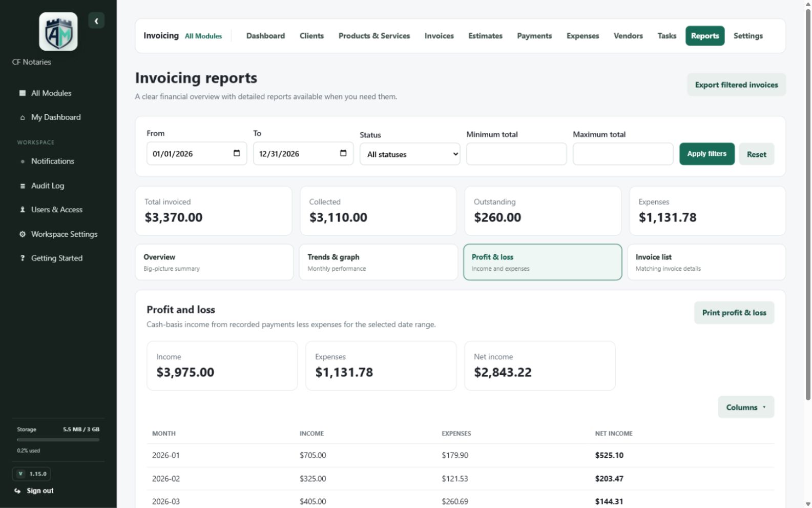Click the All Modules link beside Invoicing
This screenshot has height=508, width=812.
[203, 36]
